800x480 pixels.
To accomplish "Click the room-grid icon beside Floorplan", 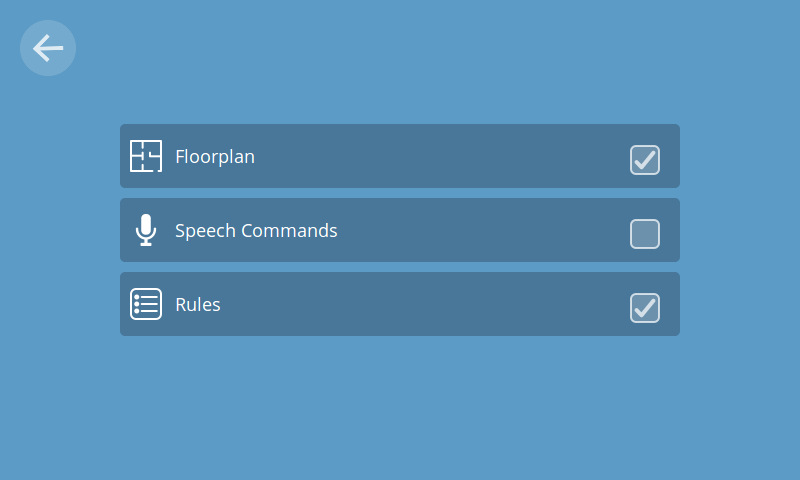I will pos(146,156).
